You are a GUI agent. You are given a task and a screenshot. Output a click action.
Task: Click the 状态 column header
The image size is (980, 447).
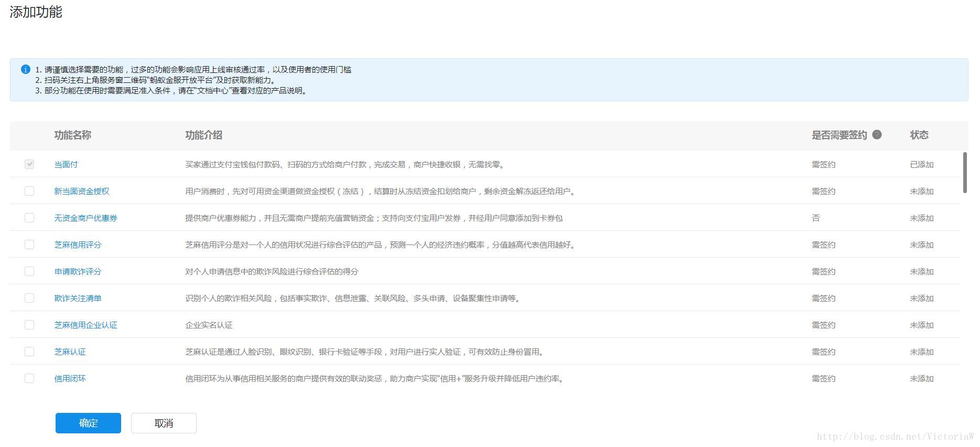(x=919, y=135)
